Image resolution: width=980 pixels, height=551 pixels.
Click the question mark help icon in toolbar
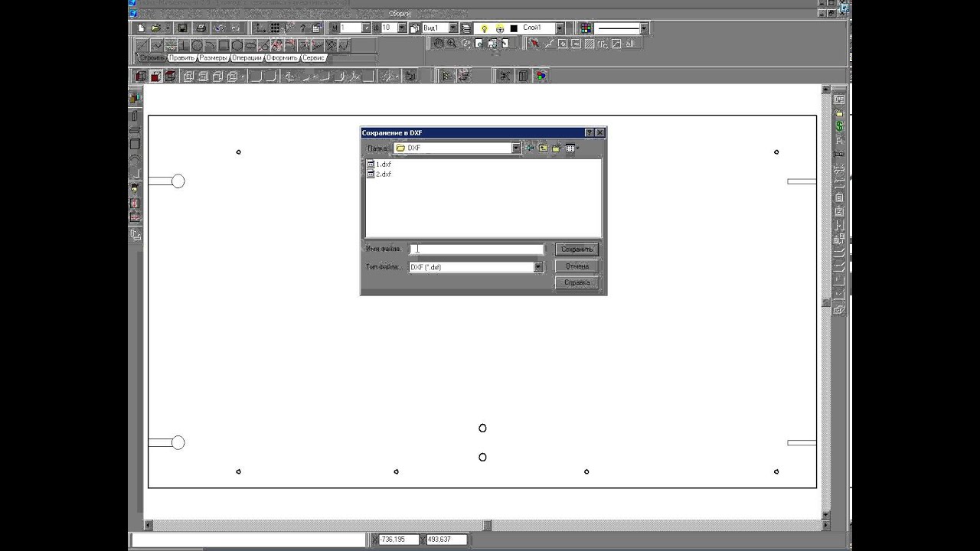point(303,28)
